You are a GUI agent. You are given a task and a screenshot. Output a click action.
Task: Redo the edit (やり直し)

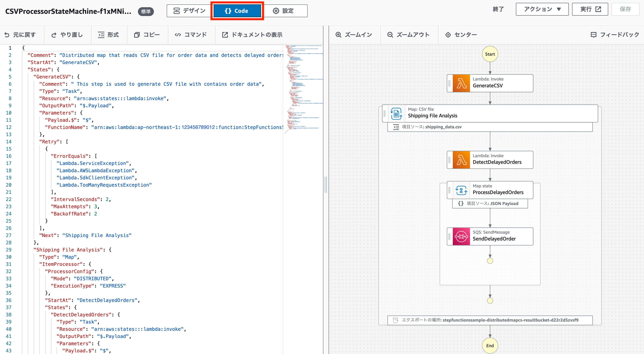(x=67, y=35)
